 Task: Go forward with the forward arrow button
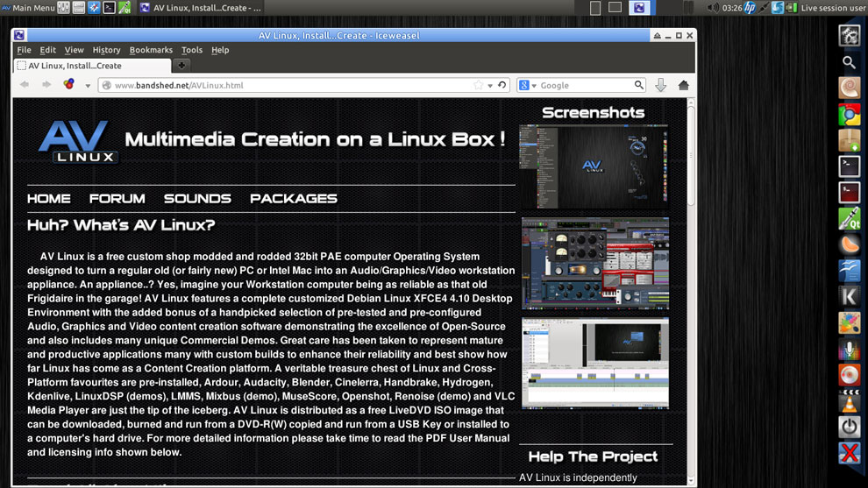[x=46, y=85]
